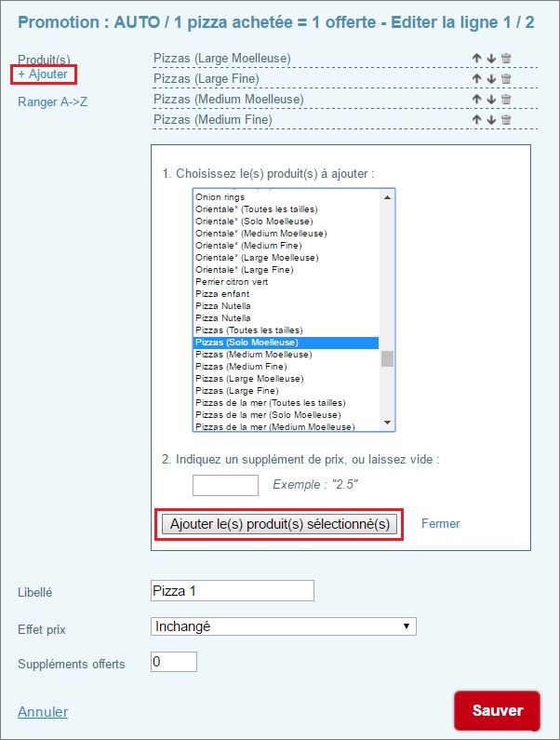This screenshot has width=560, height=740.
Task: Delete the Pizzas (Medium Moelleuse) row
Action: point(506,100)
